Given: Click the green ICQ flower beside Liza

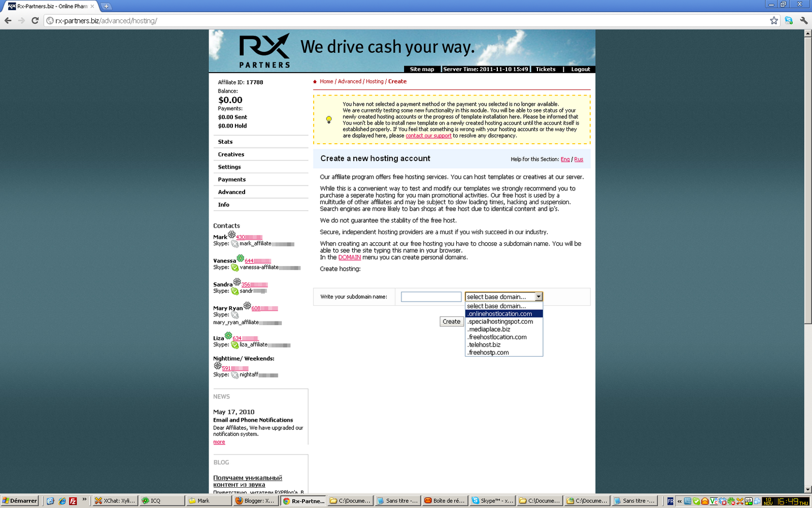Looking at the screenshot, I should (x=228, y=335).
